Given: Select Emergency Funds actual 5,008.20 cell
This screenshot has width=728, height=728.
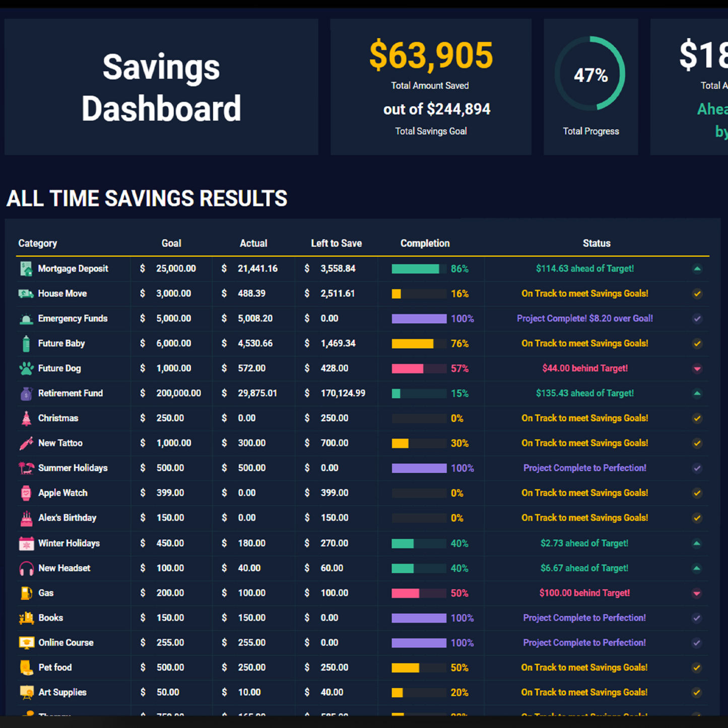Looking at the screenshot, I should (x=254, y=318).
